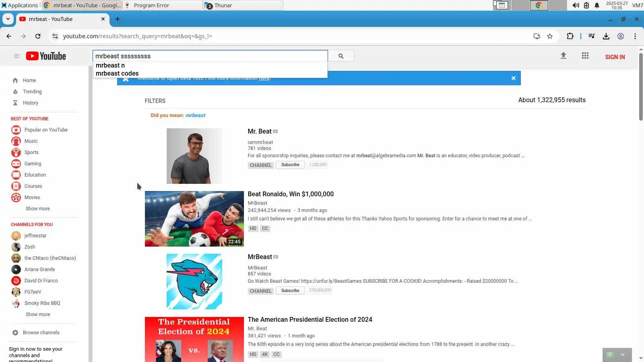
Task: Open the David Di Franco channel
Action: click(x=41, y=281)
